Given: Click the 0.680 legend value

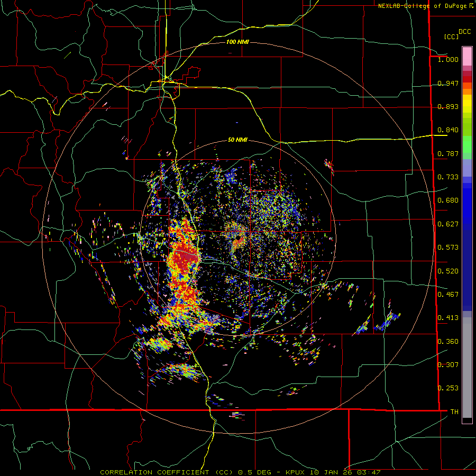Looking at the screenshot, I should coord(448,200).
